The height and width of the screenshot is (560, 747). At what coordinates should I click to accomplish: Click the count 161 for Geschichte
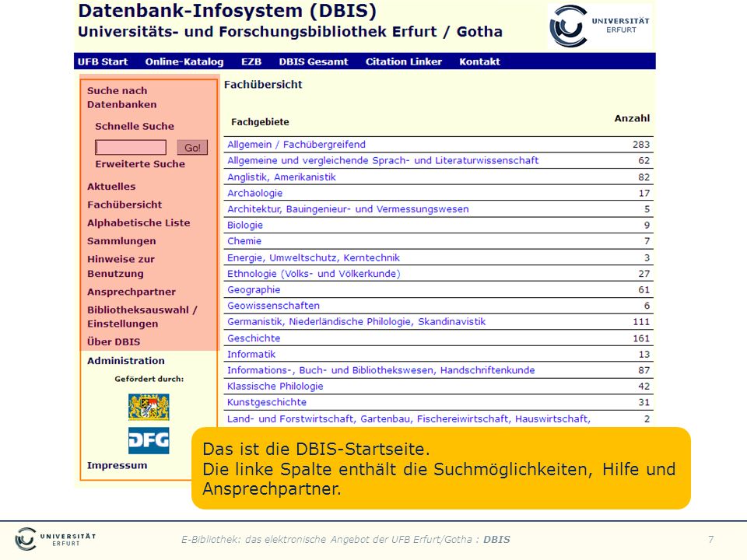pyautogui.click(x=641, y=338)
